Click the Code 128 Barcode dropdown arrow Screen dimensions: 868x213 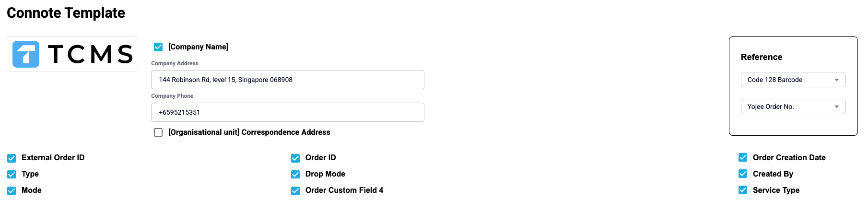click(x=837, y=80)
